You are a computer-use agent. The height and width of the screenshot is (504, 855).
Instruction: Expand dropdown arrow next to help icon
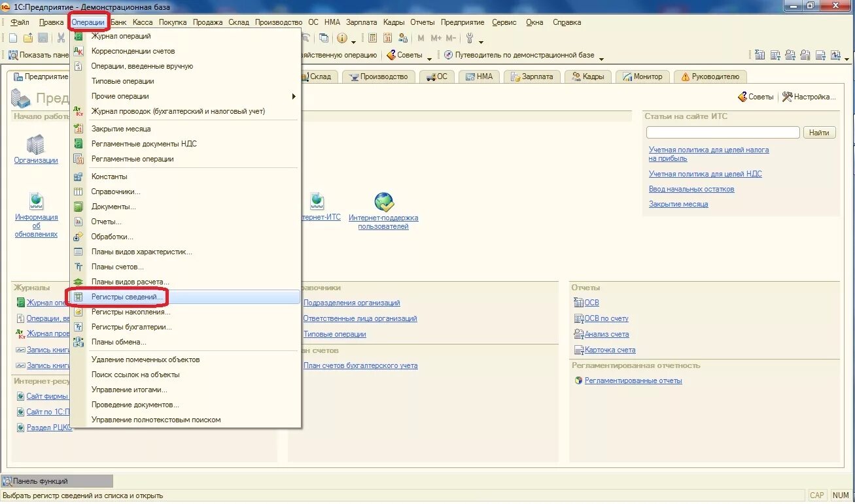pyautogui.click(x=354, y=42)
